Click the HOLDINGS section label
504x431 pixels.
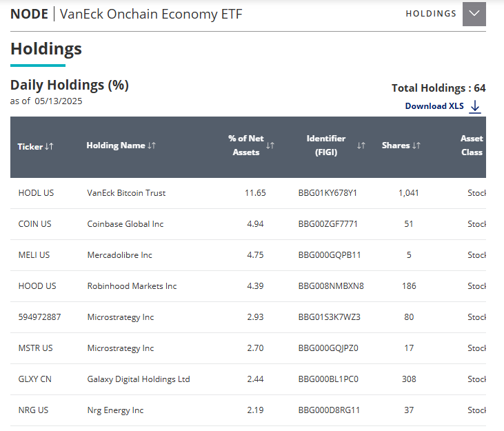(431, 14)
